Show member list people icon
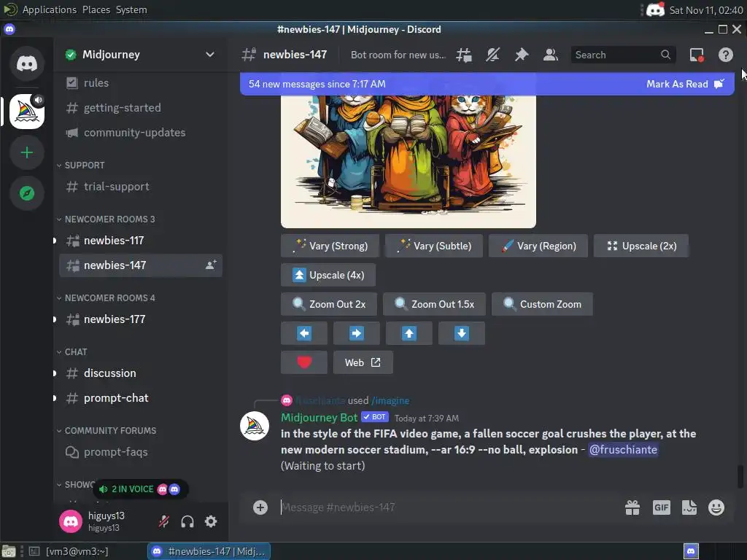The image size is (747, 560). point(551,55)
